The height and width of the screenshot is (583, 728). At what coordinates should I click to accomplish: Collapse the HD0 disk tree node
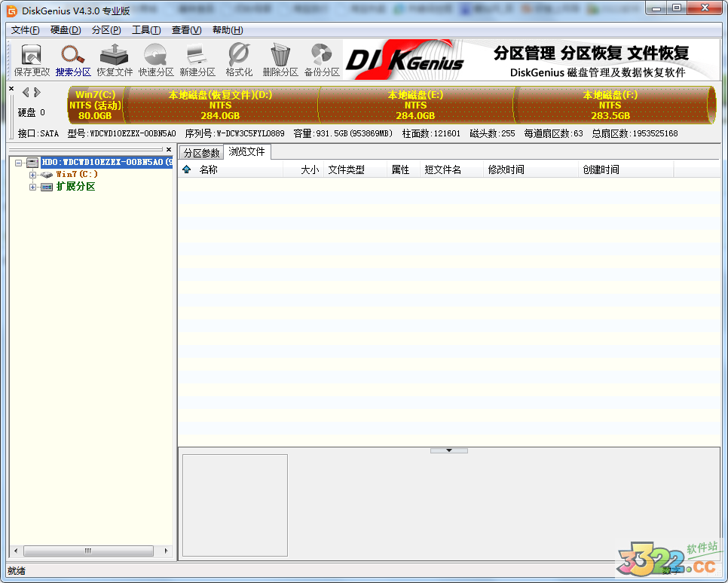(x=18, y=163)
